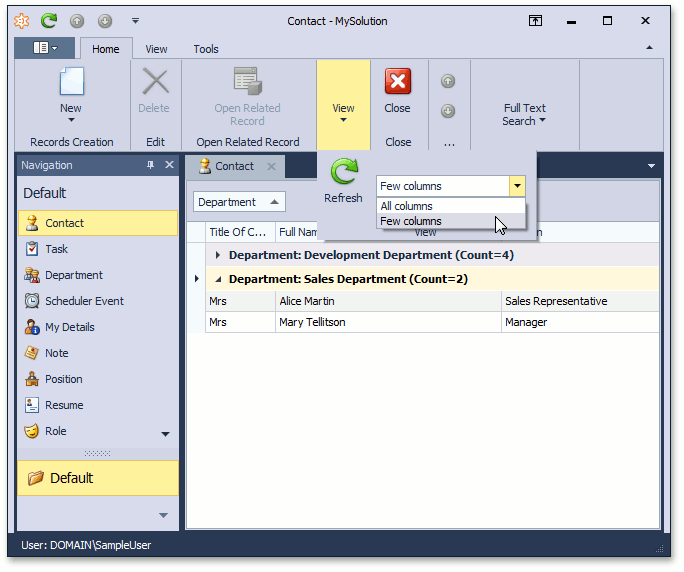Switch to the Tools ribbon tab
This screenshot has width=684, height=572.
pos(206,49)
